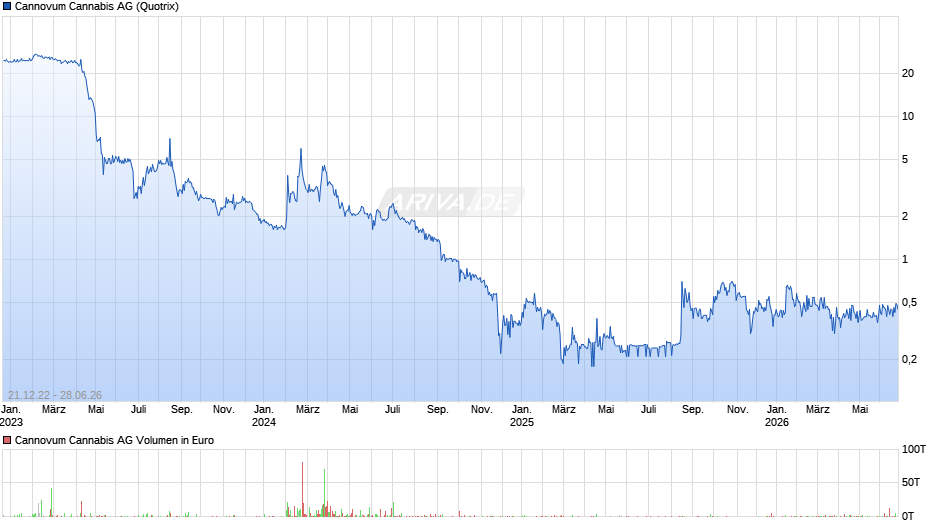Click the date range text '21.12.22 - 28.06.26'

click(x=55, y=395)
